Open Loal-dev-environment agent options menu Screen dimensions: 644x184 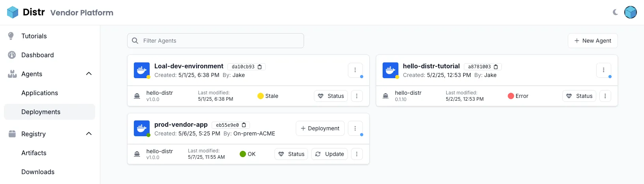pyautogui.click(x=355, y=70)
